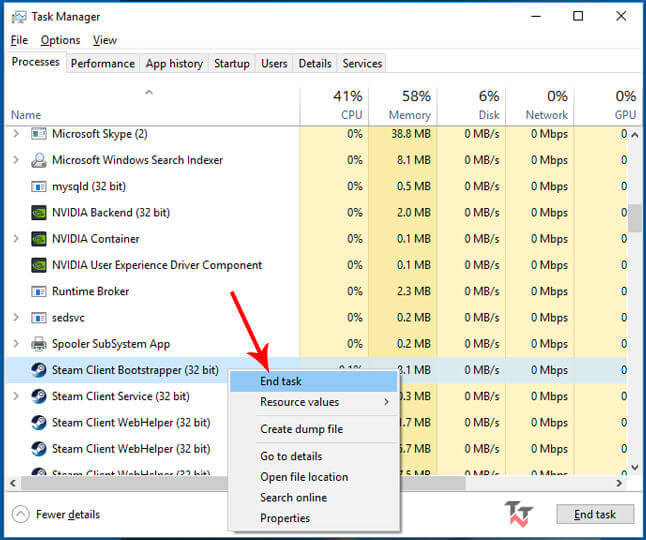The width and height of the screenshot is (646, 540).
Task: Click the Runtime Broker process icon
Action: [x=39, y=292]
